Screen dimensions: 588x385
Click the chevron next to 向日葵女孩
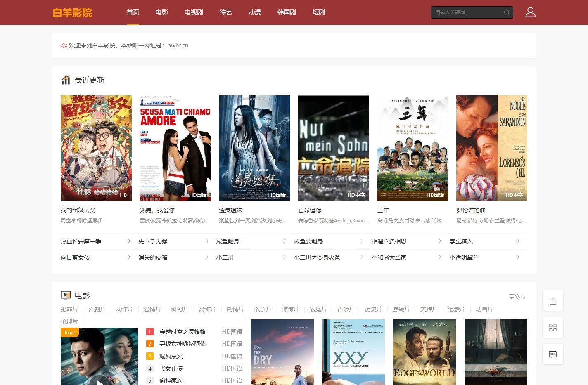point(129,257)
